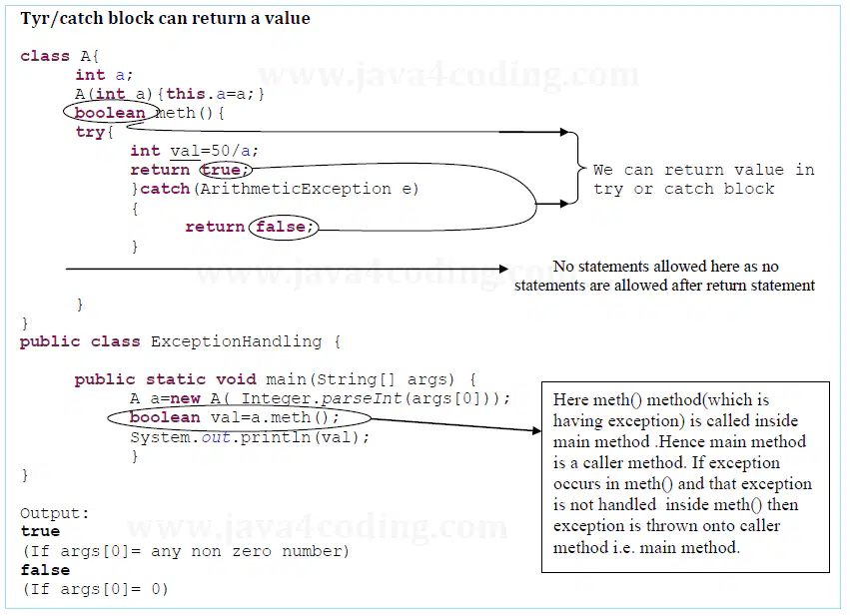Viewport: 850px width, 616px height.
Task: Click the curly brace beside 'We can return value'
Action: [578, 168]
